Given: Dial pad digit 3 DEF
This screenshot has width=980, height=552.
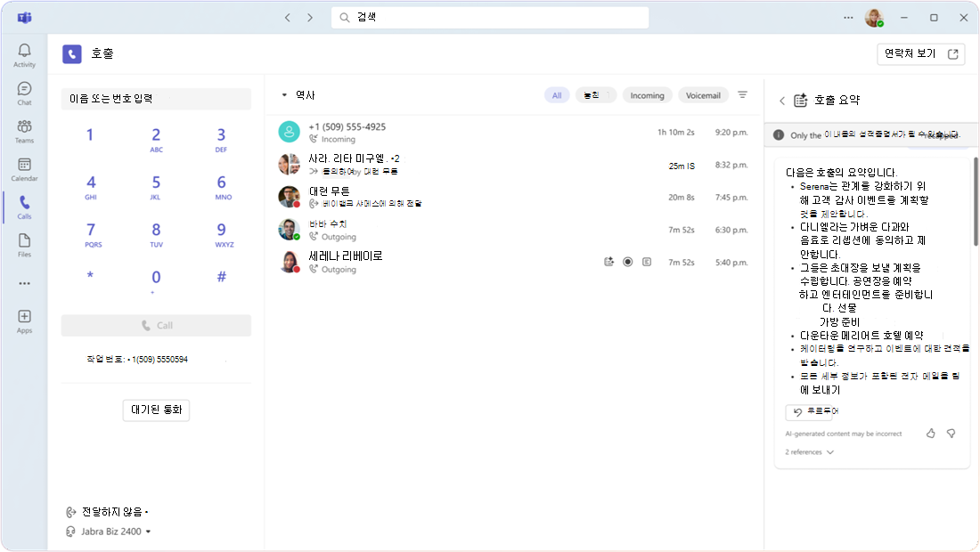Looking at the screenshot, I should 221,139.
